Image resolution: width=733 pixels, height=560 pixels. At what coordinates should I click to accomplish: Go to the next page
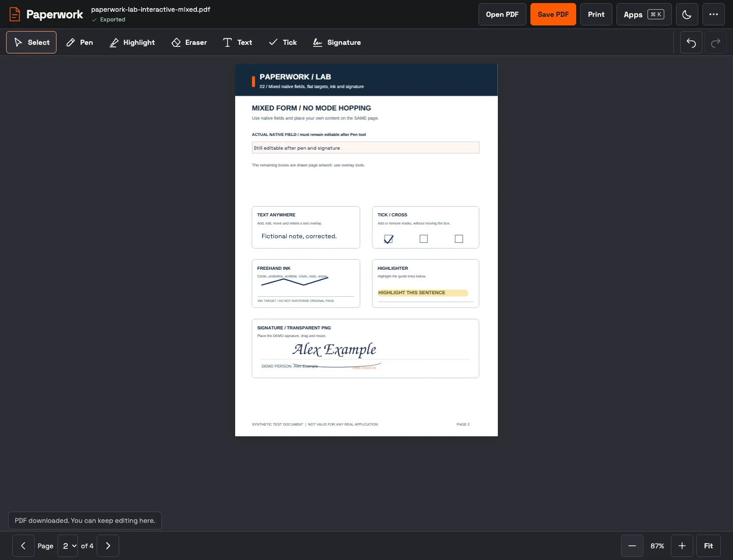point(108,546)
